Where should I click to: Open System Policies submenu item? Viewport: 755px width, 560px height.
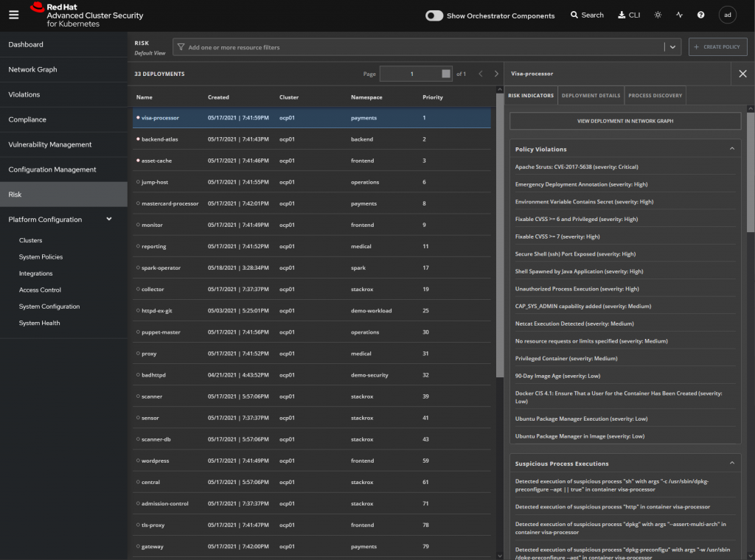coord(41,257)
